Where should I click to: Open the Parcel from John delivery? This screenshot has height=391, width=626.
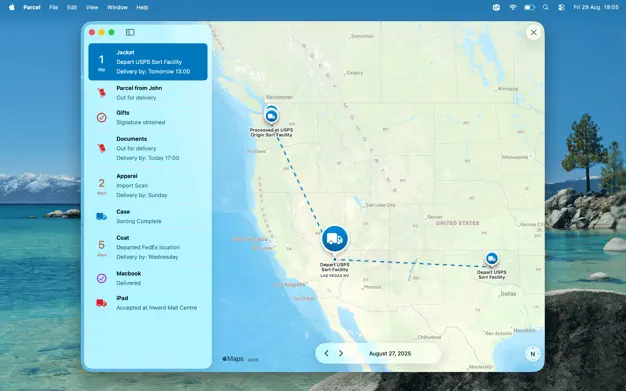point(148,93)
